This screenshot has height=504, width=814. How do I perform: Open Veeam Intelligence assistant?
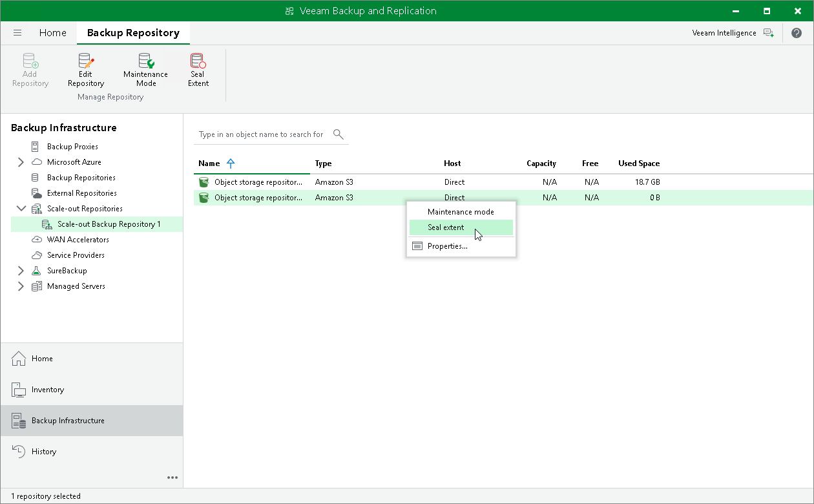point(733,33)
